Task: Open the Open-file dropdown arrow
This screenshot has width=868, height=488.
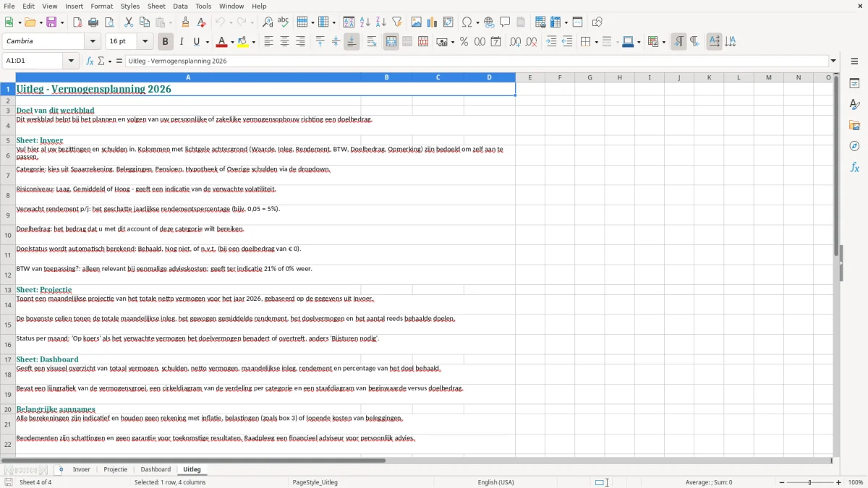Action: coord(40,22)
